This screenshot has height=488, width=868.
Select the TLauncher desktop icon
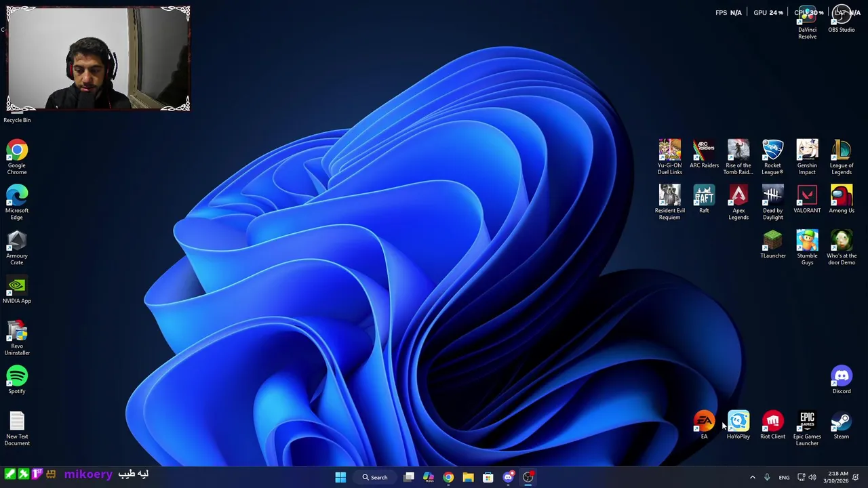click(772, 245)
